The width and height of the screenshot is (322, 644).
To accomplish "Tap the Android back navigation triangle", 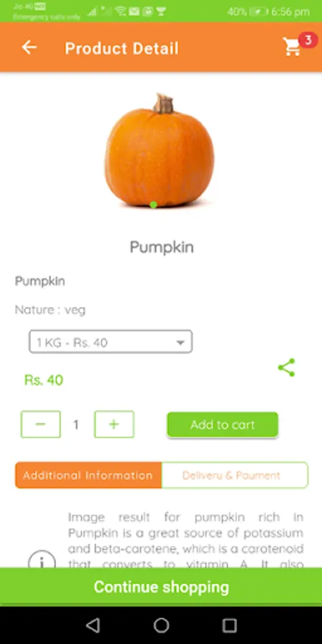I will pos(93,625).
